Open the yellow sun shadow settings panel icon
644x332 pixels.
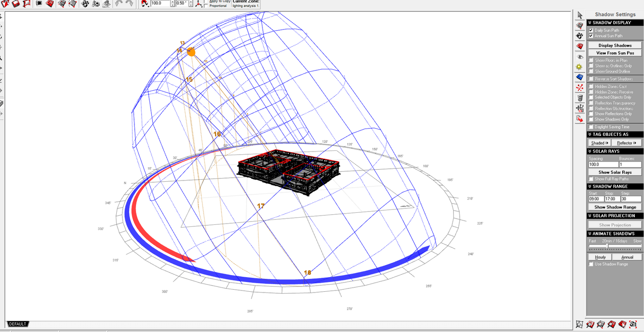tap(580, 67)
